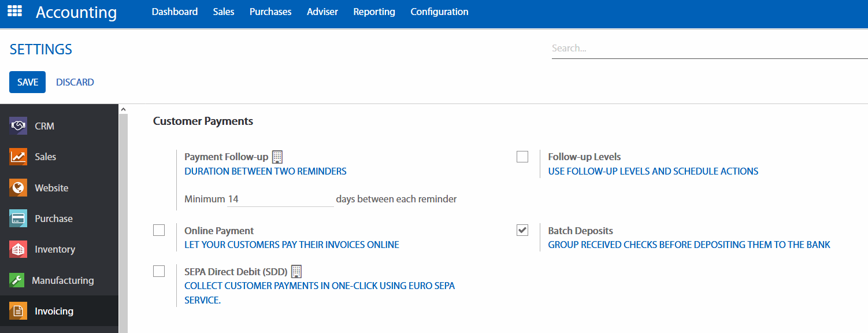
Task: Click the Discard button
Action: tap(75, 82)
